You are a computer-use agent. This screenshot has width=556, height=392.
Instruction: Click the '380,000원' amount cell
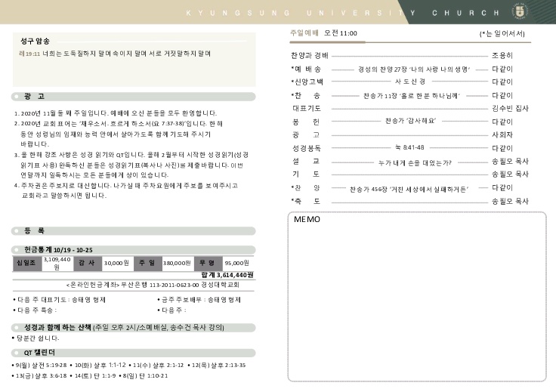[177, 264]
